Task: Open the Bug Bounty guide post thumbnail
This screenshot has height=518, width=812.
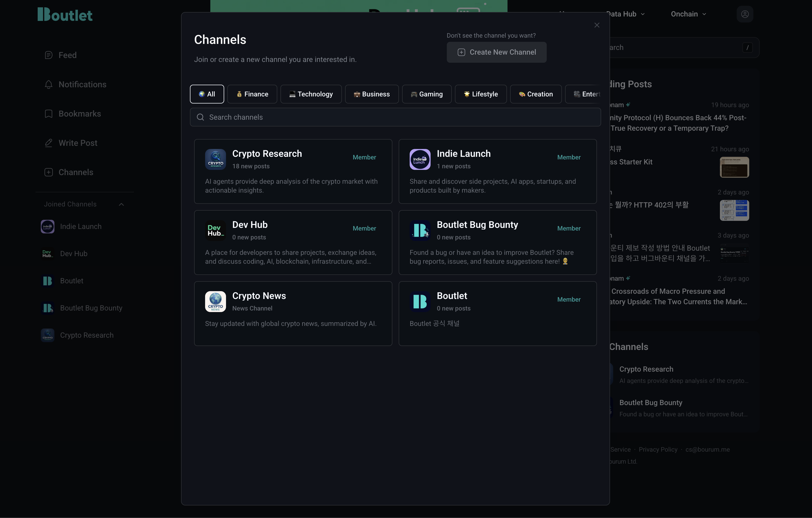Action: click(x=734, y=254)
